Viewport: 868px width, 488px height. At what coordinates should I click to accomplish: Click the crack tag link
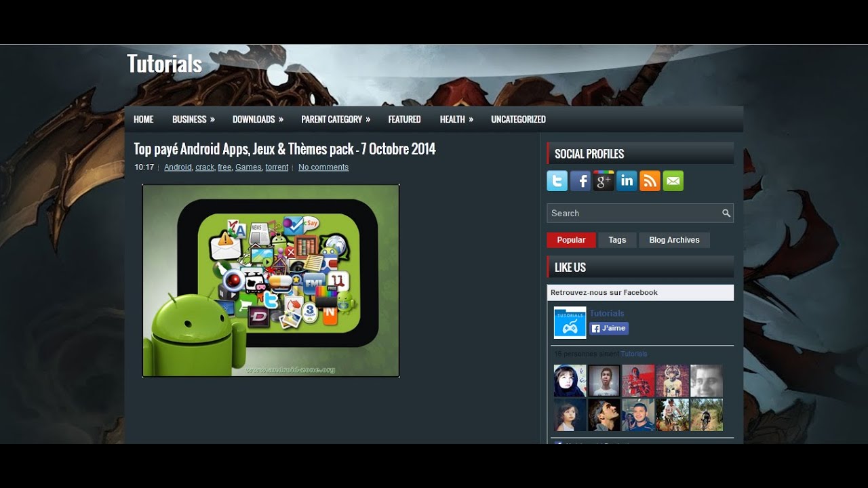205,167
